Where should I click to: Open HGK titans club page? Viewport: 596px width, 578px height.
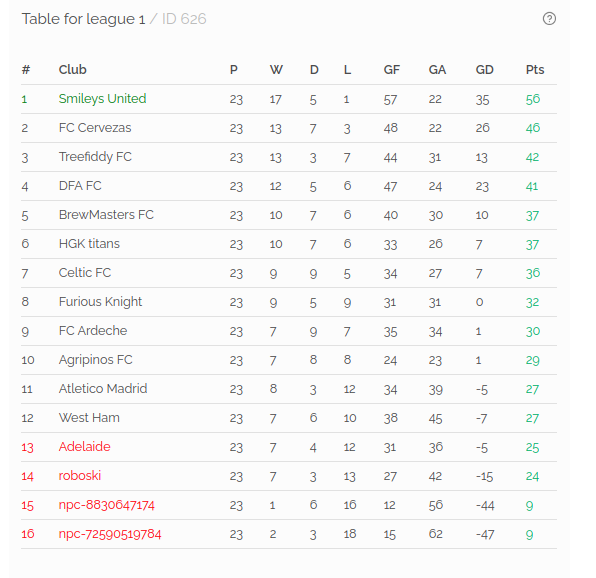89,244
